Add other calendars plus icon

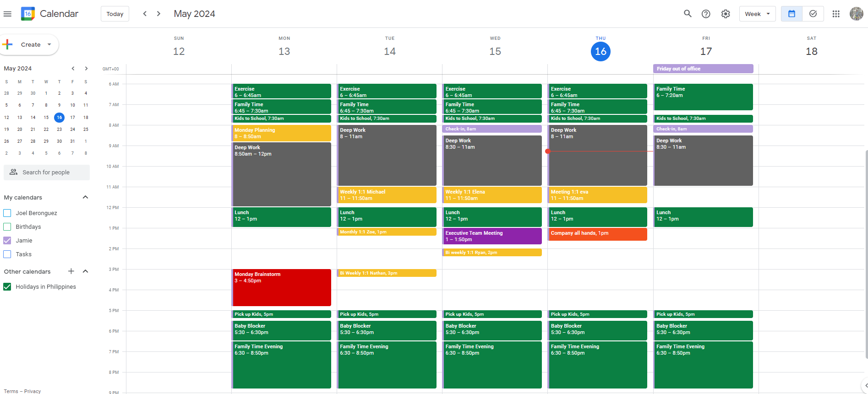click(71, 271)
